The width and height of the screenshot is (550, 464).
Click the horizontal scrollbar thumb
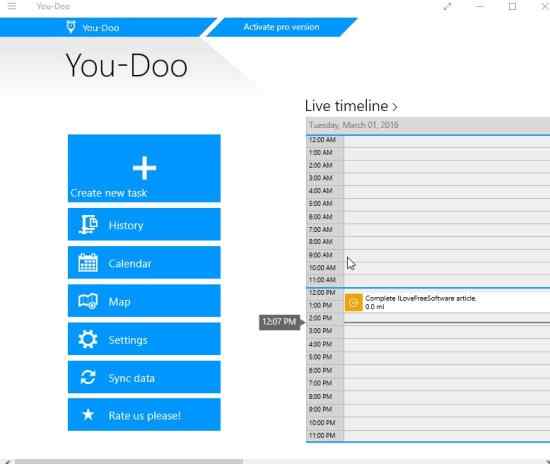click(x=128, y=461)
